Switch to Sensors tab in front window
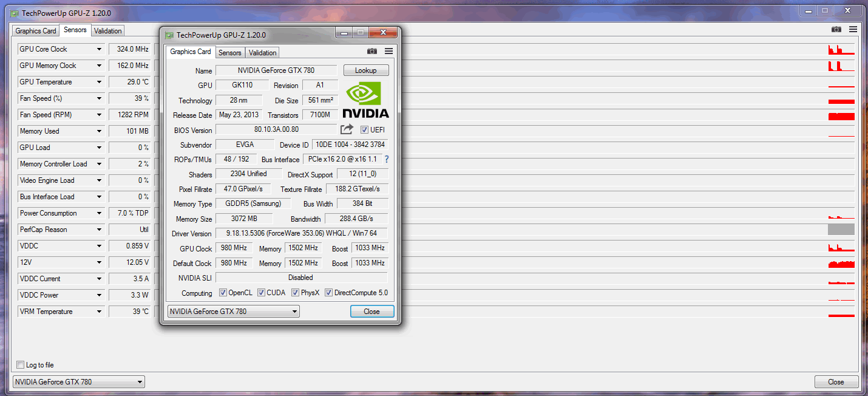 [230, 53]
